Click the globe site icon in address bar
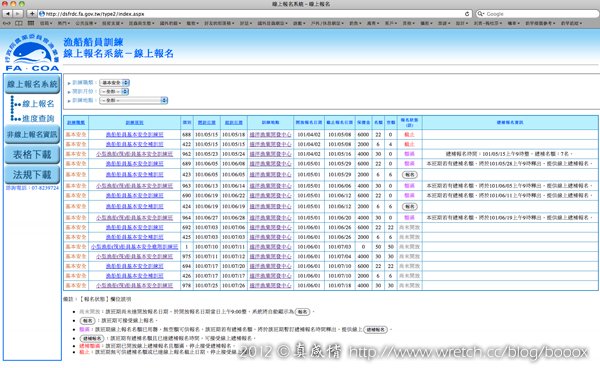600x368 pixels. point(42,14)
